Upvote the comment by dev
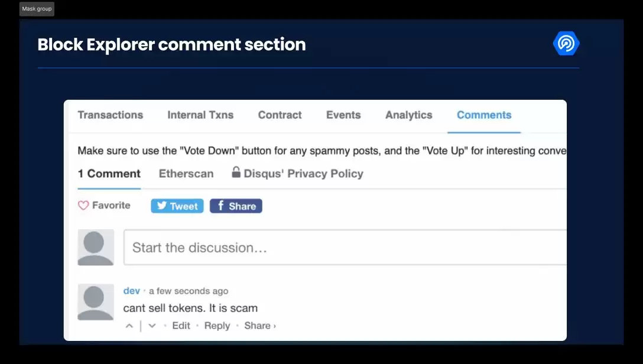Screen dimensions: 643x364 pos(129,326)
